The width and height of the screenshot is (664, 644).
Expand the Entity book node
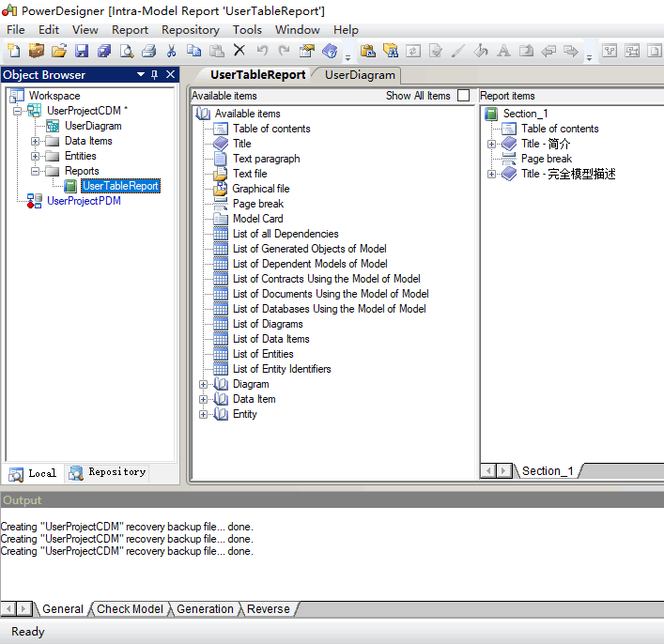click(x=203, y=415)
